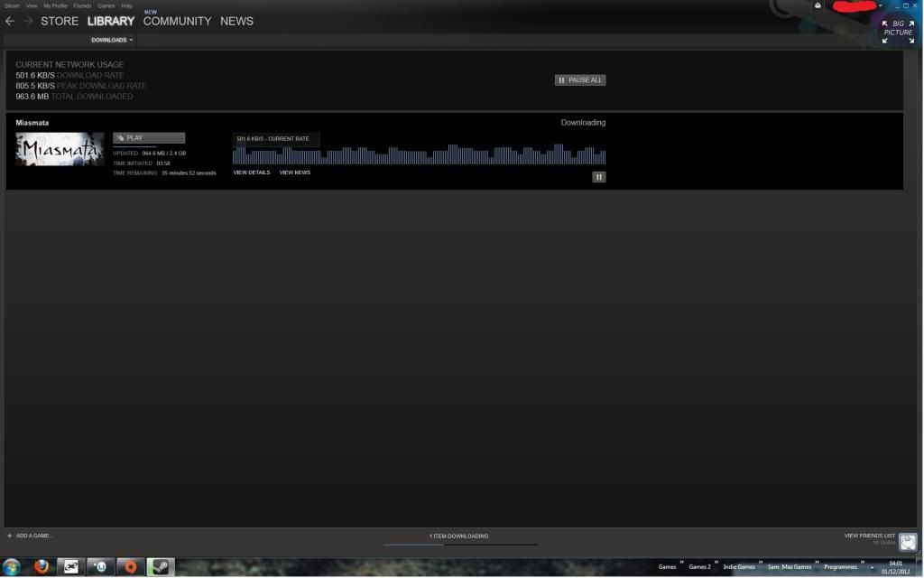924x578 pixels.
Task: Open Firefox from the taskbar
Action: tap(42, 567)
